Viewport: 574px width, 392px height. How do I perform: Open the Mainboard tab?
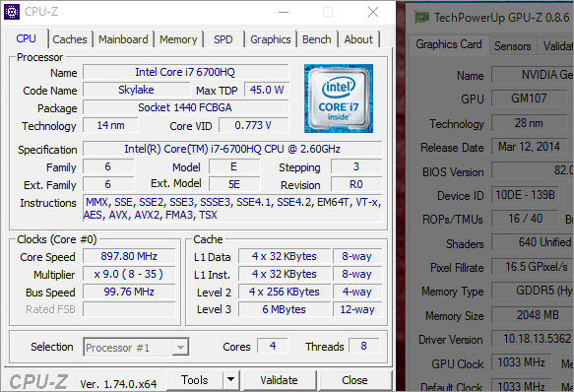pyautogui.click(x=123, y=39)
